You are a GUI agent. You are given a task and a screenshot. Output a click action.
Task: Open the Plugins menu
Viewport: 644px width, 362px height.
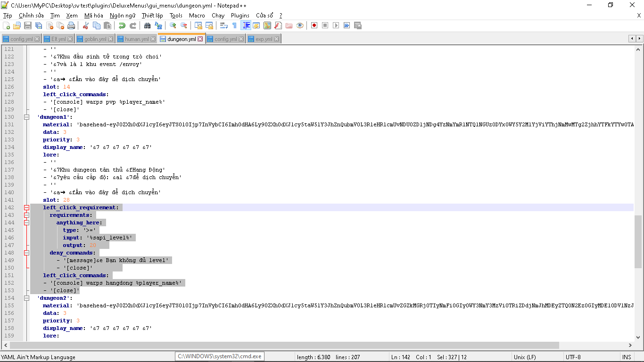click(x=240, y=16)
